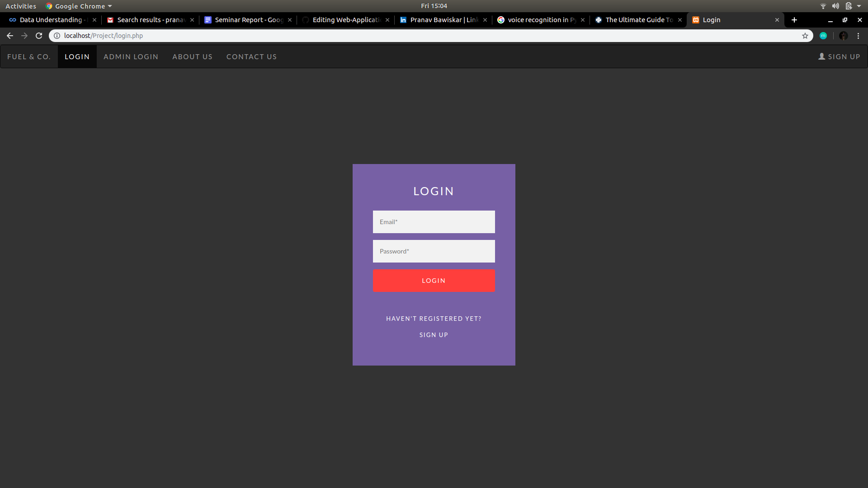Close the Pranav Bawiskar LinkedIn tab
The height and width of the screenshot is (488, 868).
click(x=485, y=20)
